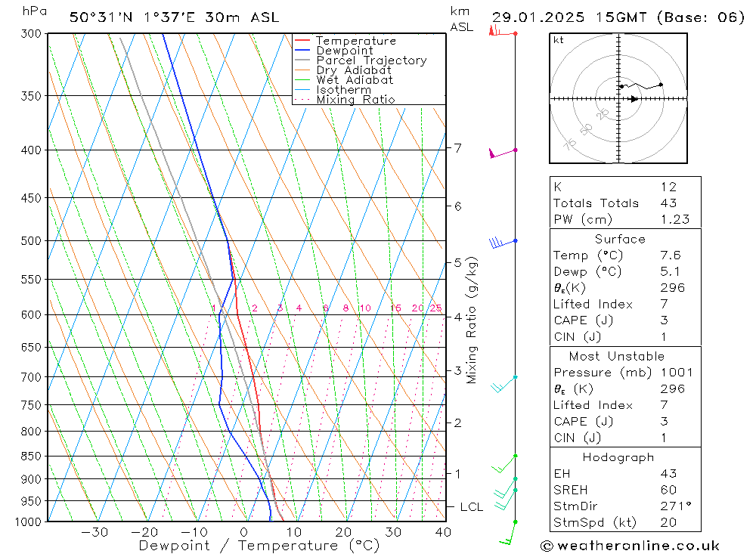Viewport: 756px width, 554px height.
Task: Click the CAPE (J) value in Surface
Action: pos(664,320)
